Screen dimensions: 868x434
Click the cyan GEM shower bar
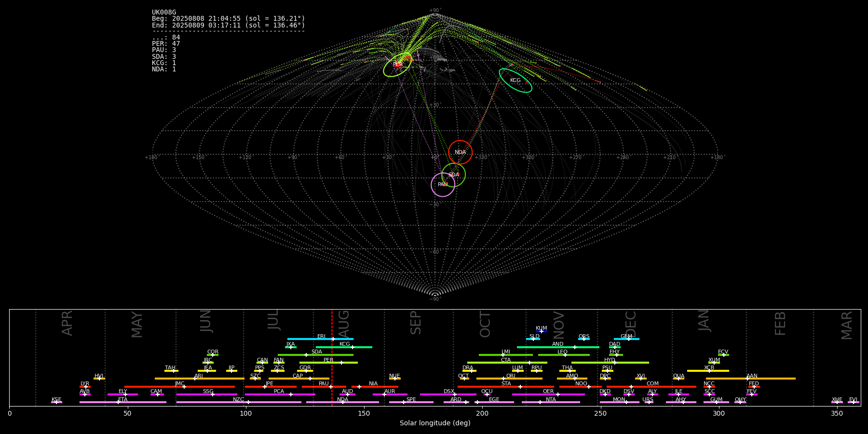pos(626,339)
